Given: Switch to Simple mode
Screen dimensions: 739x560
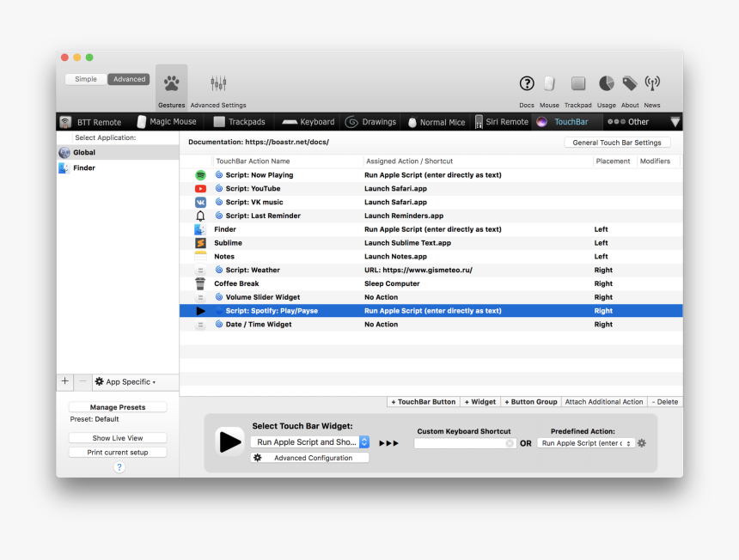Looking at the screenshot, I should click(x=86, y=79).
